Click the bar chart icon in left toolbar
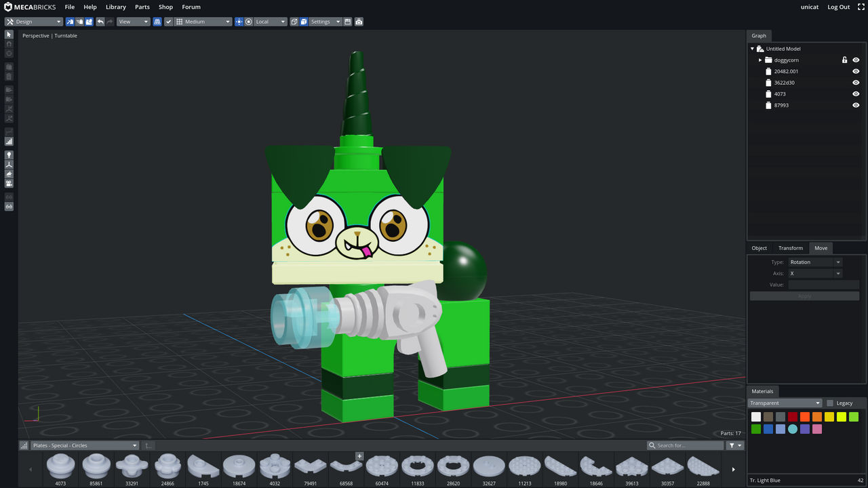The image size is (868, 488). 9,142
